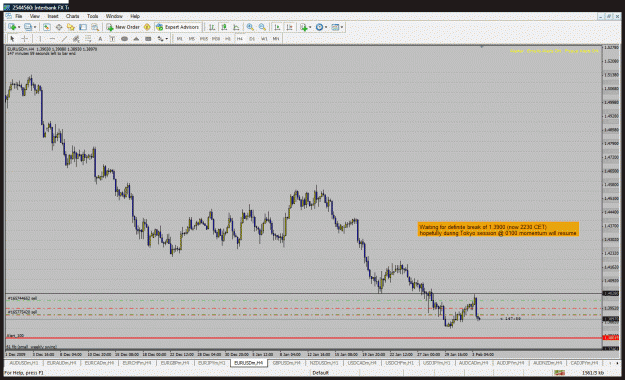Toggle the Expert Advisors button
The image size is (625, 380).
point(177,27)
